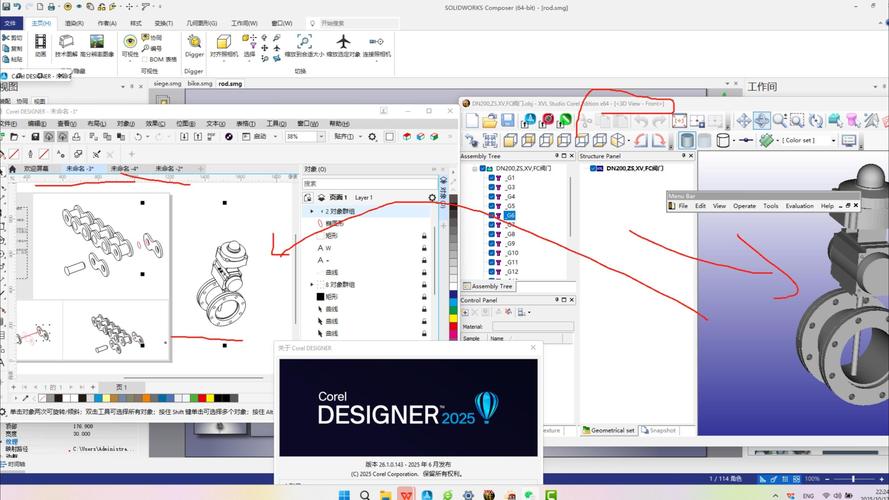Collapse the DN200 root node in Assembly Tree
This screenshot has height=500, width=889.
click(475, 168)
